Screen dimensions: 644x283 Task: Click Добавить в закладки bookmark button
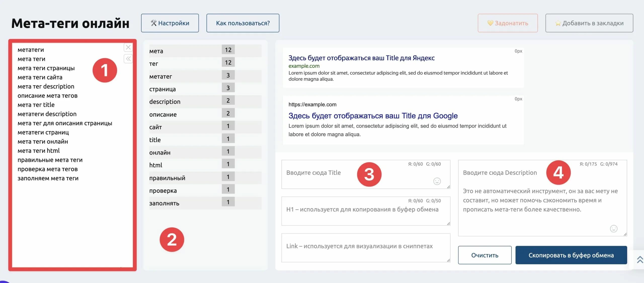(x=589, y=23)
